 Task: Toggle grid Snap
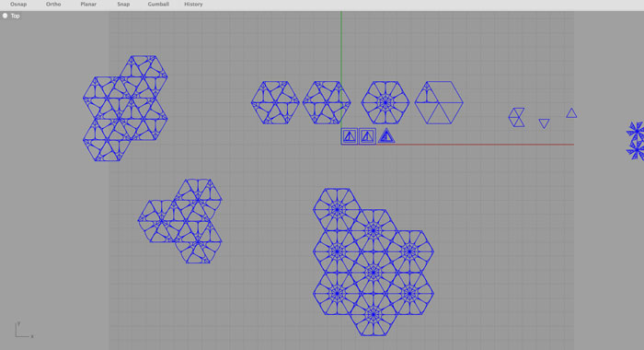point(123,4)
